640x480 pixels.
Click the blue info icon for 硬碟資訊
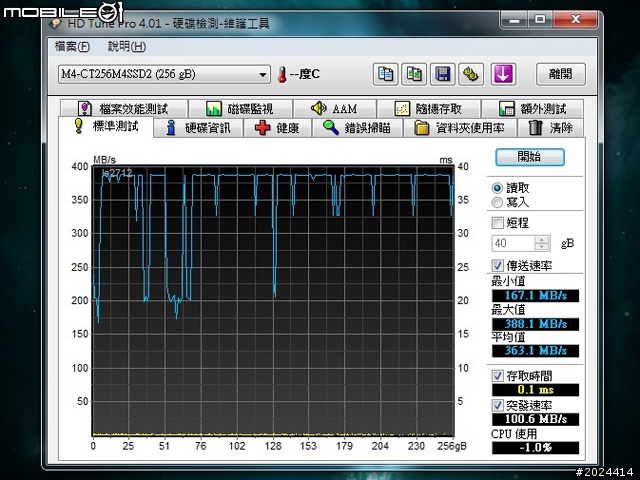pyautogui.click(x=171, y=128)
